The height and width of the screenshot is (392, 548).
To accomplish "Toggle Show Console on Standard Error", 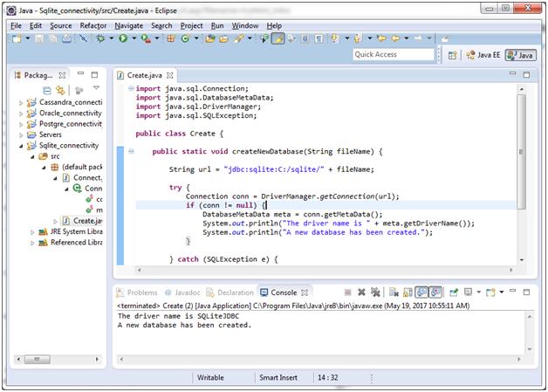I will [435, 292].
